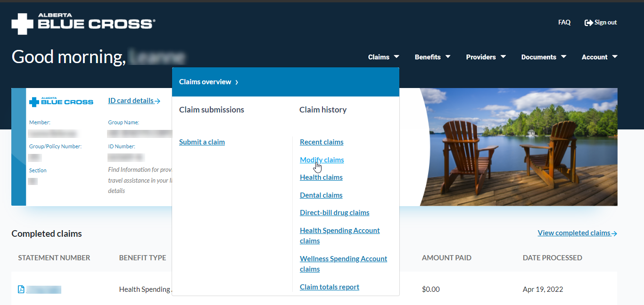Viewport: 644px width, 305px height.
Task: Open the Account menu label
Action: 594,57
